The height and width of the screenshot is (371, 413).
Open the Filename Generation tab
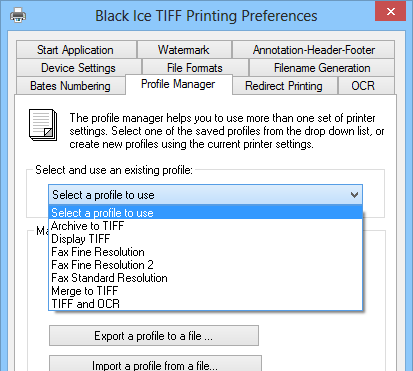pyautogui.click(x=322, y=68)
